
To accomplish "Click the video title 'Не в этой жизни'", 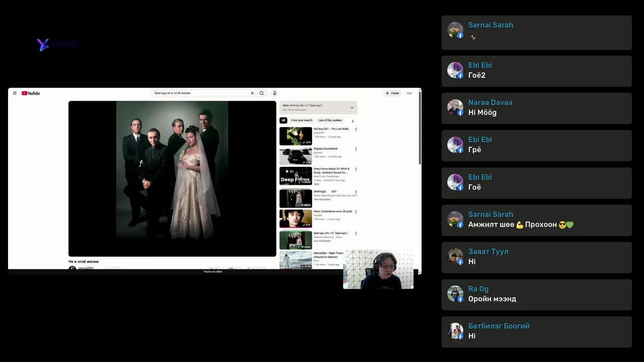I will pos(84,261).
